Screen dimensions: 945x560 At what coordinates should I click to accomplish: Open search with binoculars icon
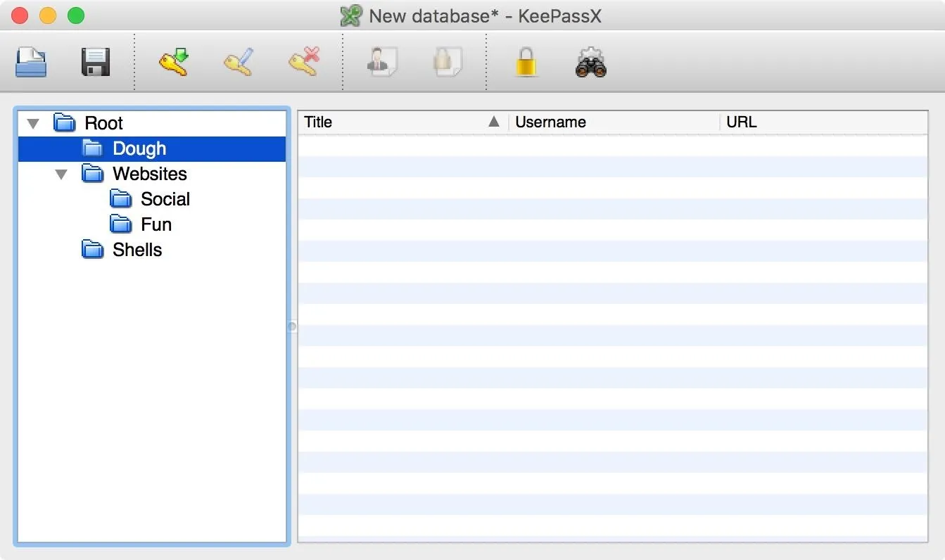point(591,62)
